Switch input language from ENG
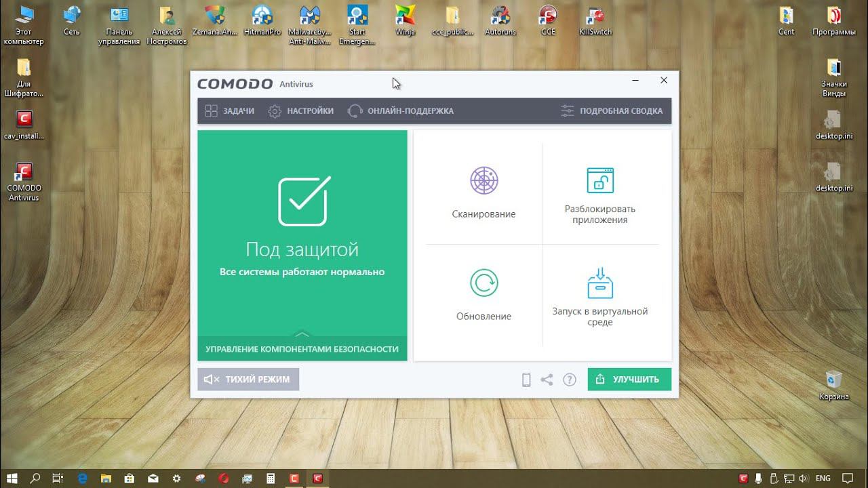Viewport: 868px width, 488px height. pyautogui.click(x=823, y=478)
